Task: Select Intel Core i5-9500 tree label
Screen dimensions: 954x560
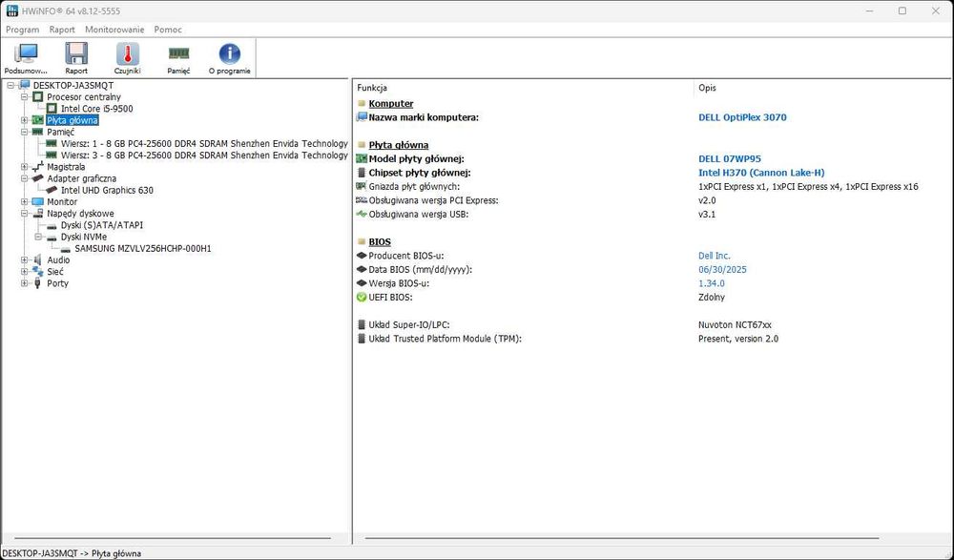Action: pos(96,109)
